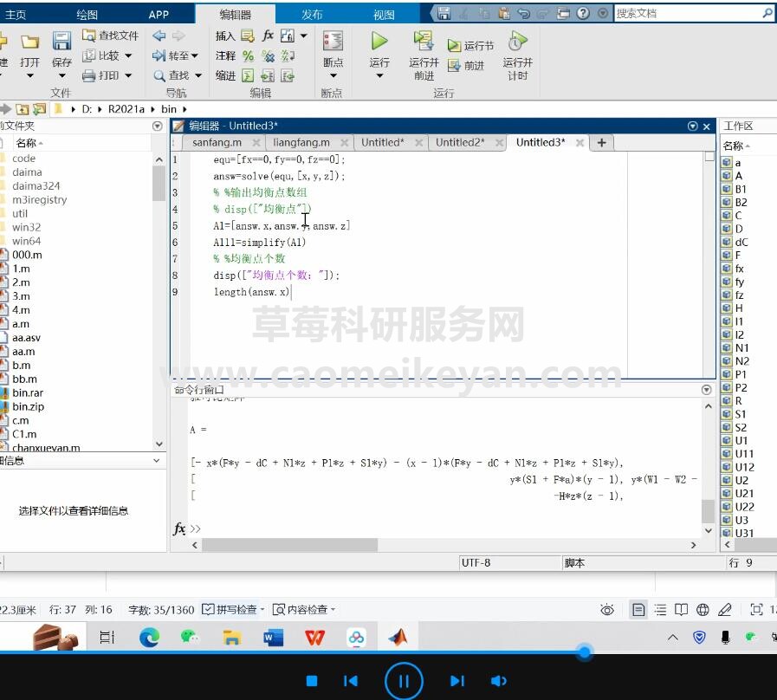Click the Find Files (查找文件) icon
Image resolution: width=777 pixels, height=700 pixels.
(88, 36)
